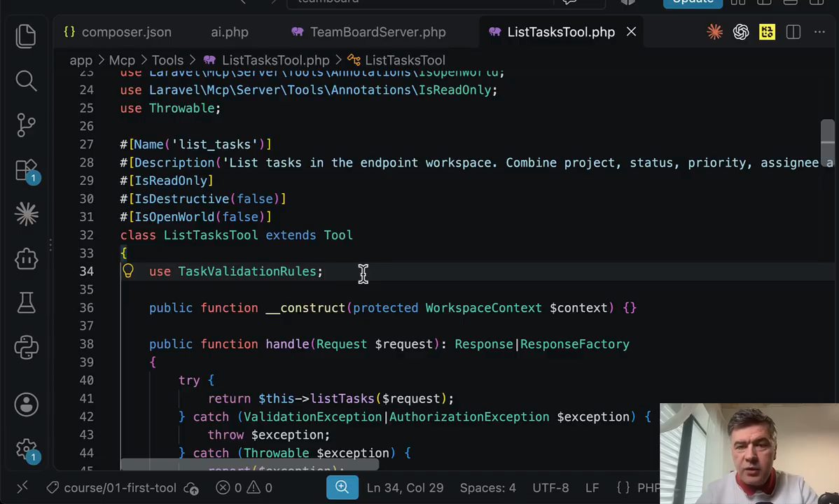Click the publish cloud icon in status bar

point(191,488)
